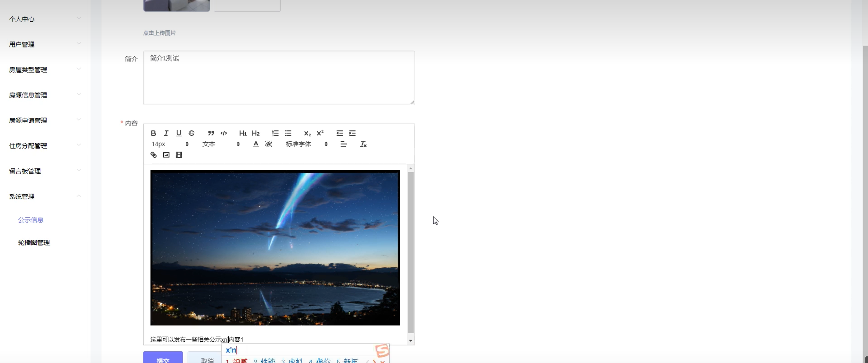Decrease indent of the paragraph

340,133
